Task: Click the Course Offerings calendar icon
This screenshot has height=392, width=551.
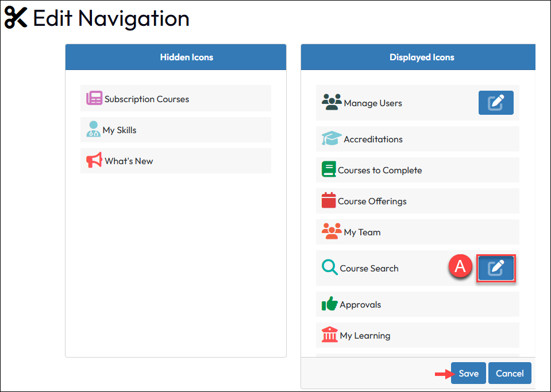Action: [329, 201]
